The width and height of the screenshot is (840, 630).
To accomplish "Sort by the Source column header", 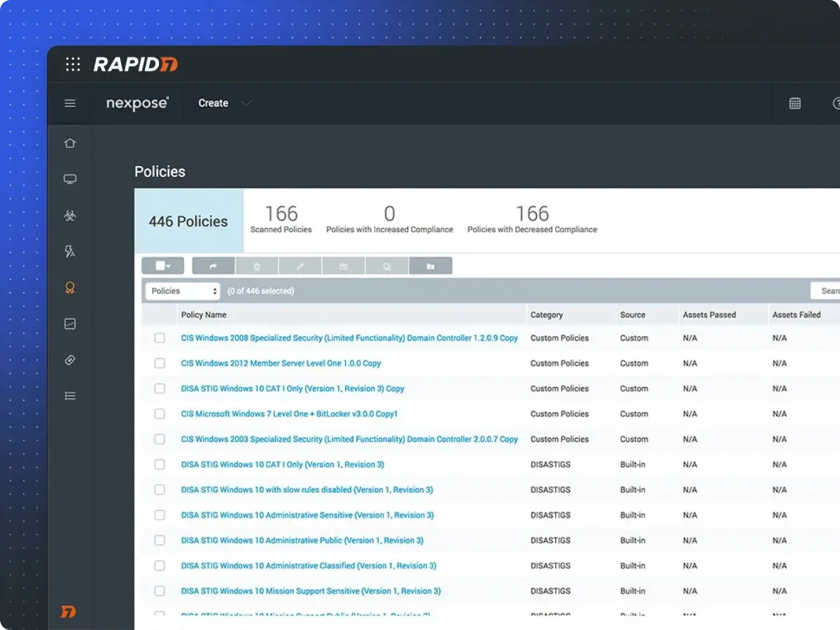I will pos(633,315).
